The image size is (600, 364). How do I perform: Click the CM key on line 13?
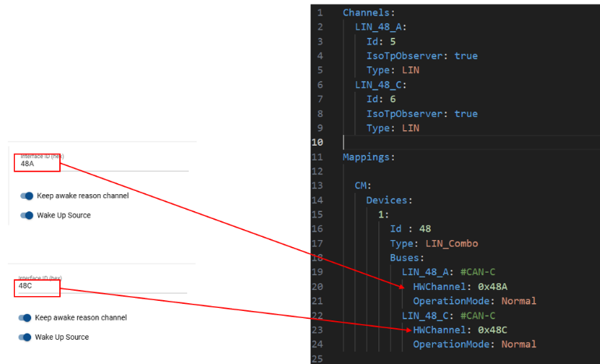point(363,186)
